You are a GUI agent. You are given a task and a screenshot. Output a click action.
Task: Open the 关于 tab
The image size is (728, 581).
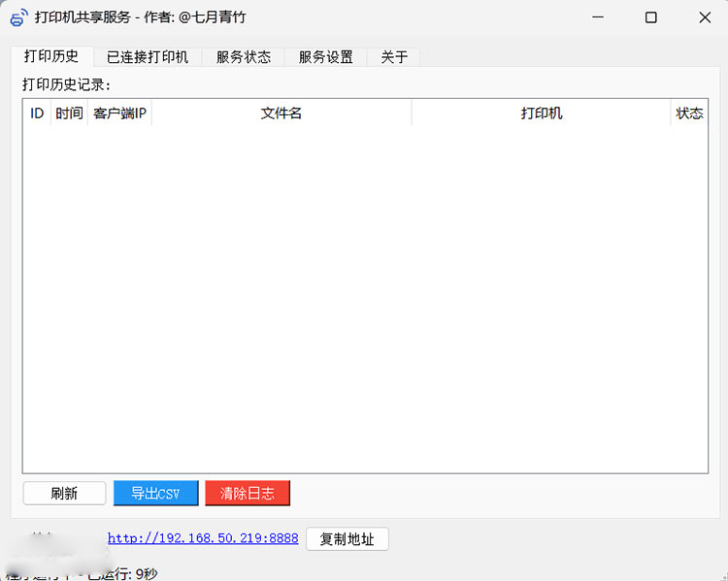[394, 57]
